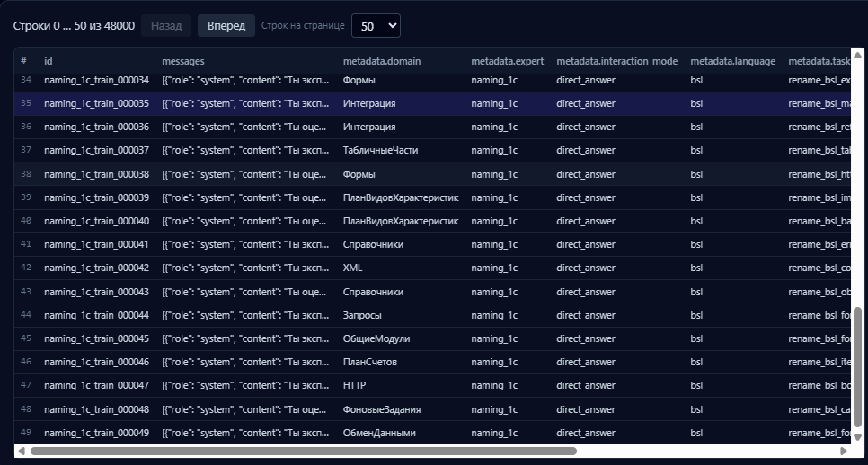Screen dimensions: 868x465
Task: Click the left arrow of horizontal scrollbar
Action: (x=21, y=452)
